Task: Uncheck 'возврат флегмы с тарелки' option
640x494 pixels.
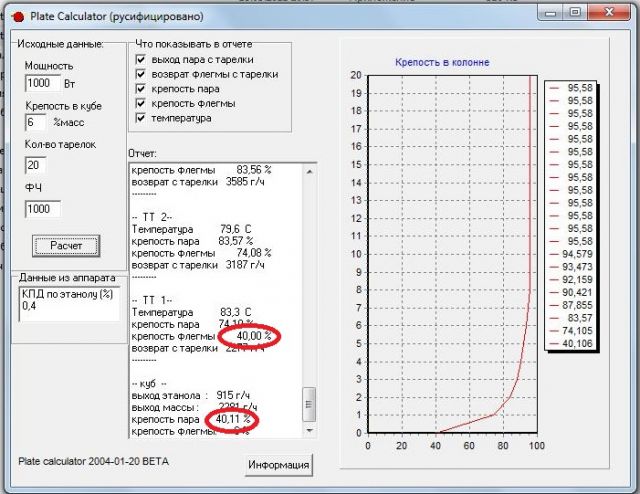Action: pos(141,74)
